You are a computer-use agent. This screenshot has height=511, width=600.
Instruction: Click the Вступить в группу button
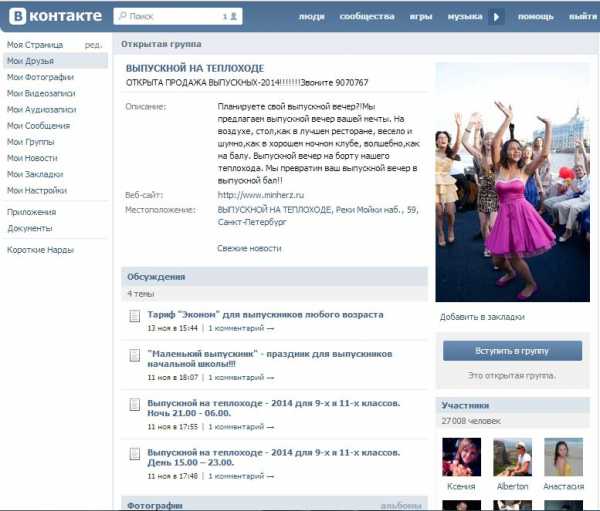tap(512, 351)
